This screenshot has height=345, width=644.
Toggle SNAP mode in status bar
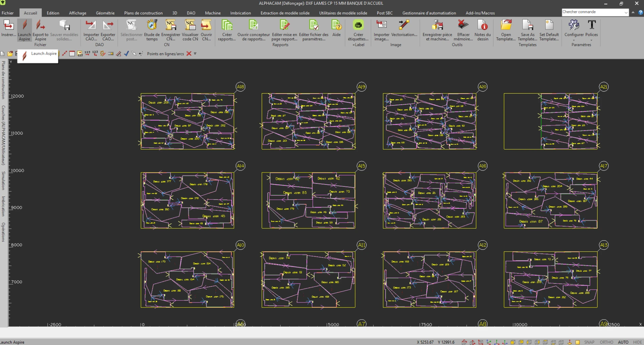(x=589, y=342)
